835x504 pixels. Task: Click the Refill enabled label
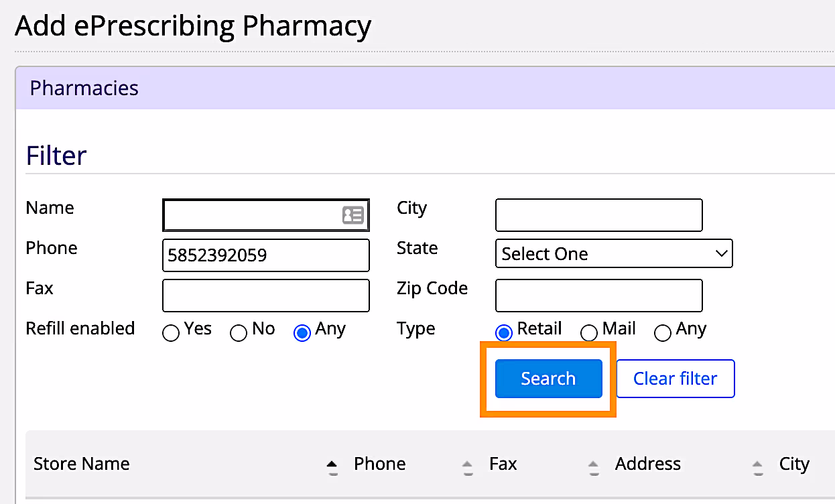(x=80, y=328)
